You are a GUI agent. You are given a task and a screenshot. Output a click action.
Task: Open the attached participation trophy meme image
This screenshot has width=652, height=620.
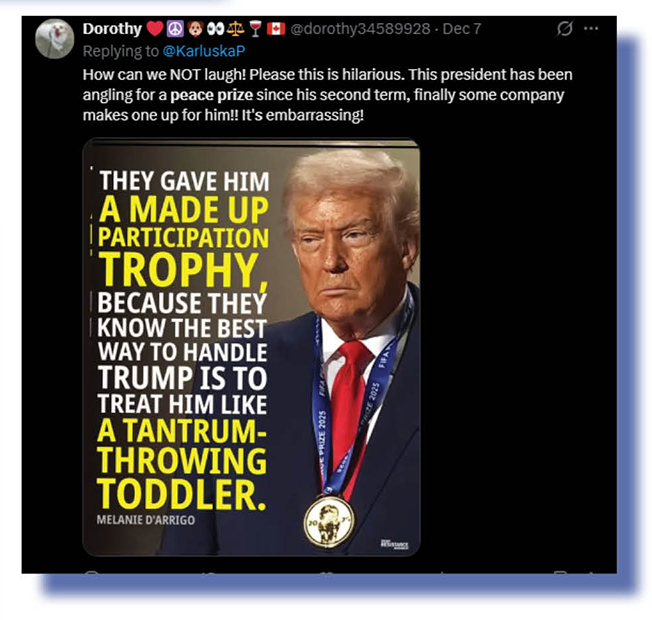[251, 347]
